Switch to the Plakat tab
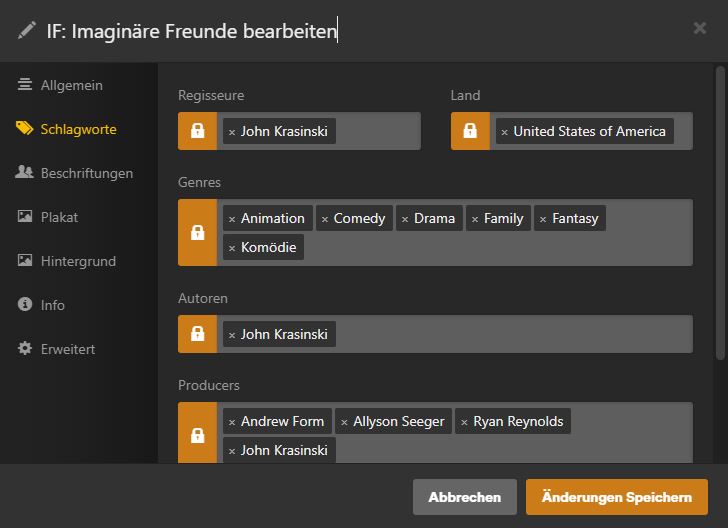This screenshot has height=528, width=728. click(59, 217)
